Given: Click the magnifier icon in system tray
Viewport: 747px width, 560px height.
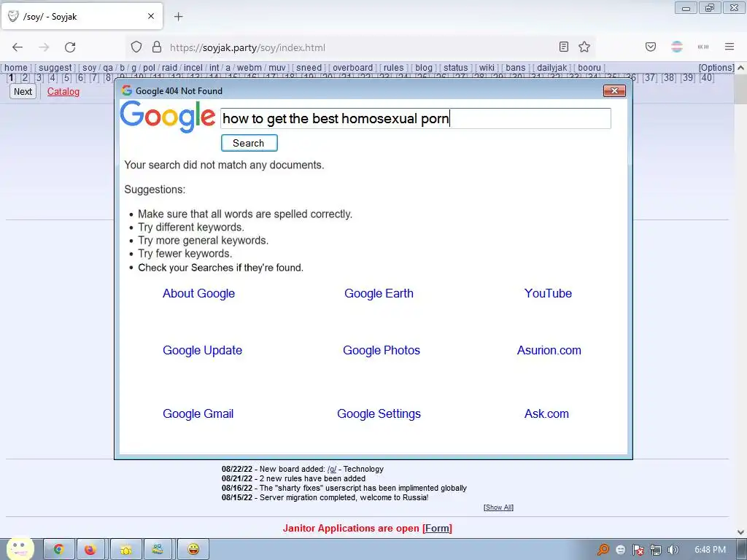Looking at the screenshot, I should [603, 550].
